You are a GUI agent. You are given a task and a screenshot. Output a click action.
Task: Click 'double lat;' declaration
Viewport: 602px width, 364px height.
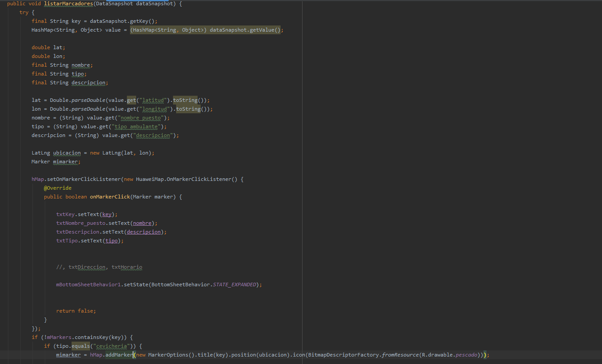[x=48, y=47]
